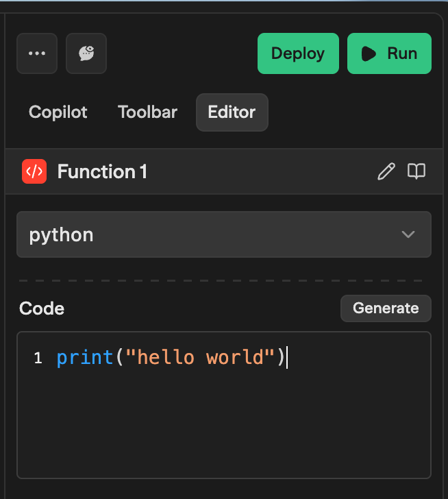The height and width of the screenshot is (499, 448).
Task: Open the three-dot more options menu
Action: click(37, 53)
